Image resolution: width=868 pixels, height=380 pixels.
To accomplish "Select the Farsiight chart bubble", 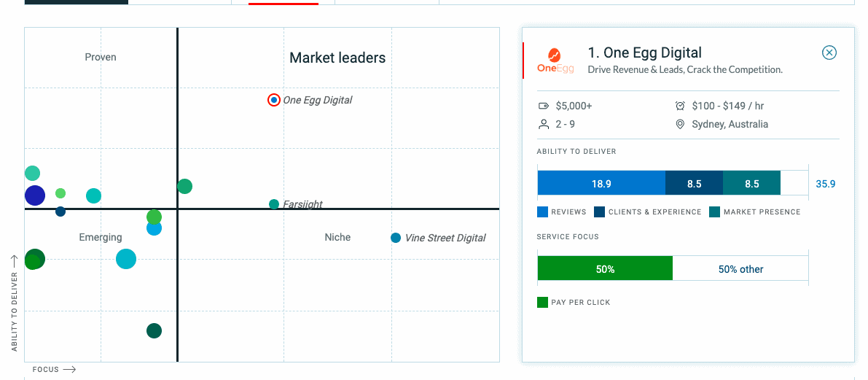I will (274, 203).
